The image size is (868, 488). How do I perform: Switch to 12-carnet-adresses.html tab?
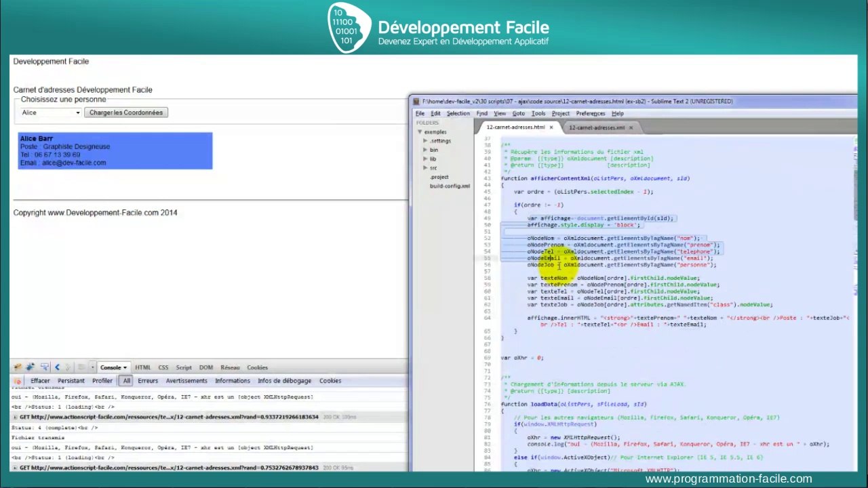[516, 127]
